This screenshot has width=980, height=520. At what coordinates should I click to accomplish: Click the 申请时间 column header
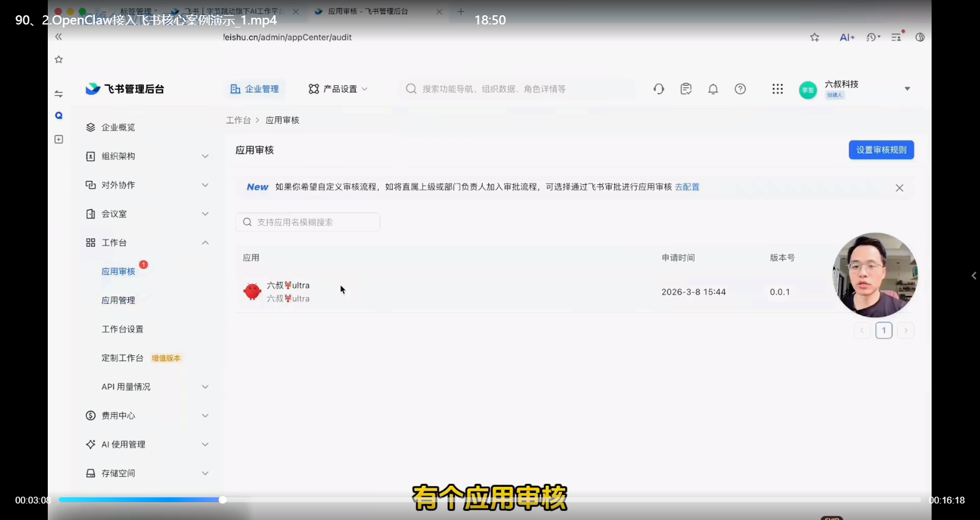click(678, 258)
